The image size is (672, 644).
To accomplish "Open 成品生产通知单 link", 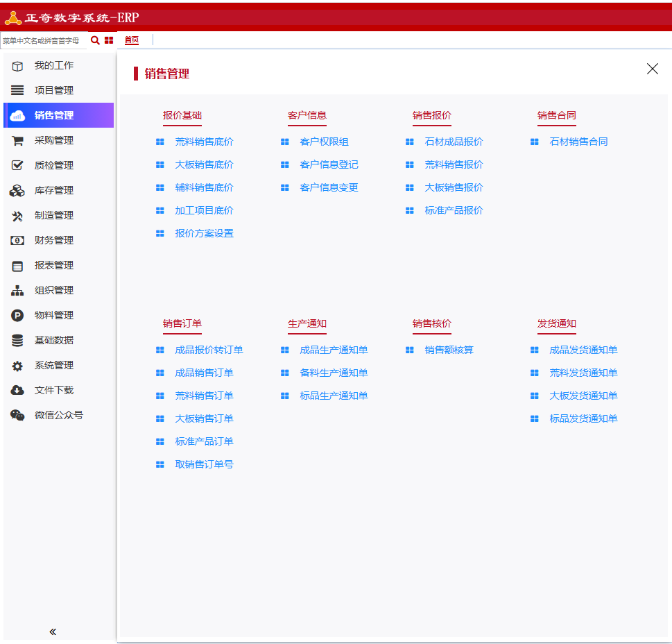I will coord(334,350).
